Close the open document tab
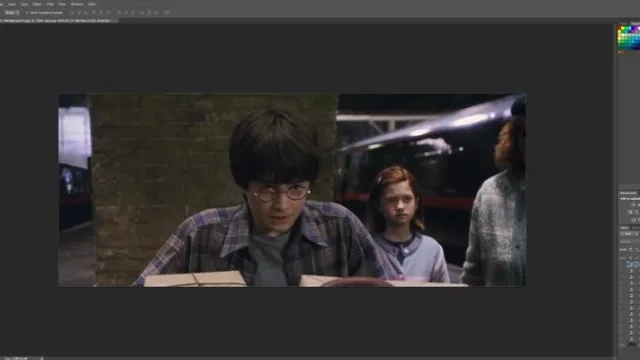This screenshot has height=360, width=640. (x=116, y=20)
